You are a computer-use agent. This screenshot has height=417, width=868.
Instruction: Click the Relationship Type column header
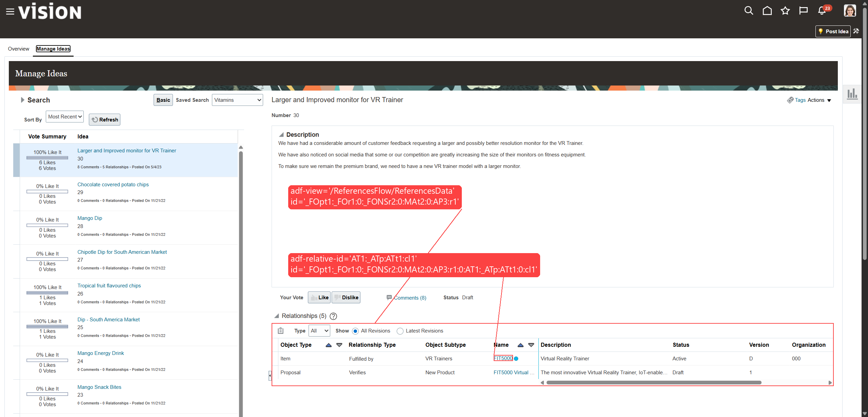pos(372,345)
